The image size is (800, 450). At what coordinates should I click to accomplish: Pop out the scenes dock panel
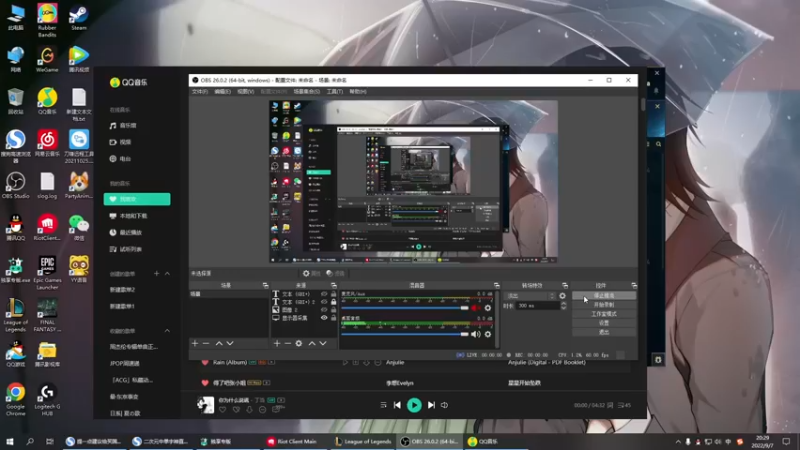[265, 286]
